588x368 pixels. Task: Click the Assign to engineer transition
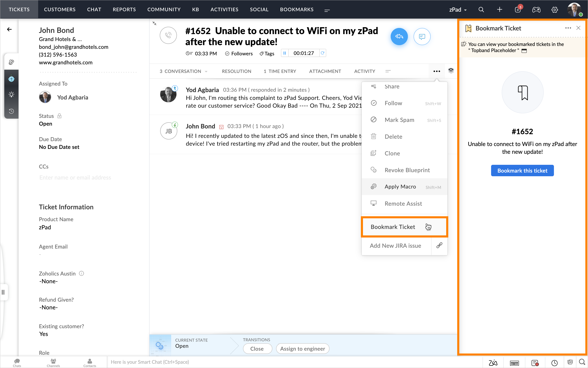coord(302,349)
